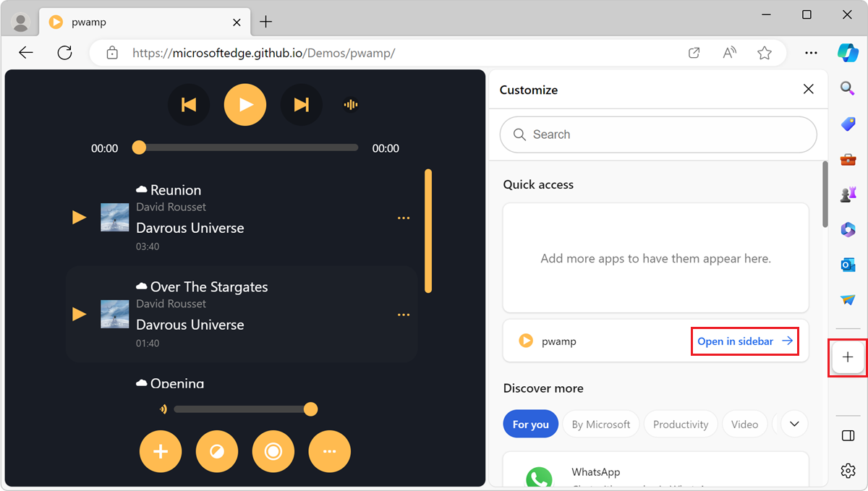This screenshot has width=868, height=491.
Task: Open pwamp in sidebar
Action: coord(735,341)
